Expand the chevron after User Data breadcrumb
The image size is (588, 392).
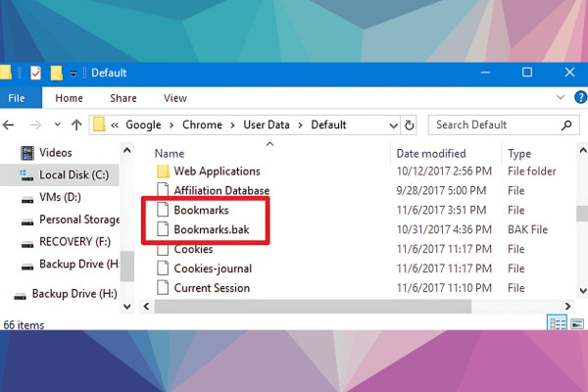[x=300, y=125]
